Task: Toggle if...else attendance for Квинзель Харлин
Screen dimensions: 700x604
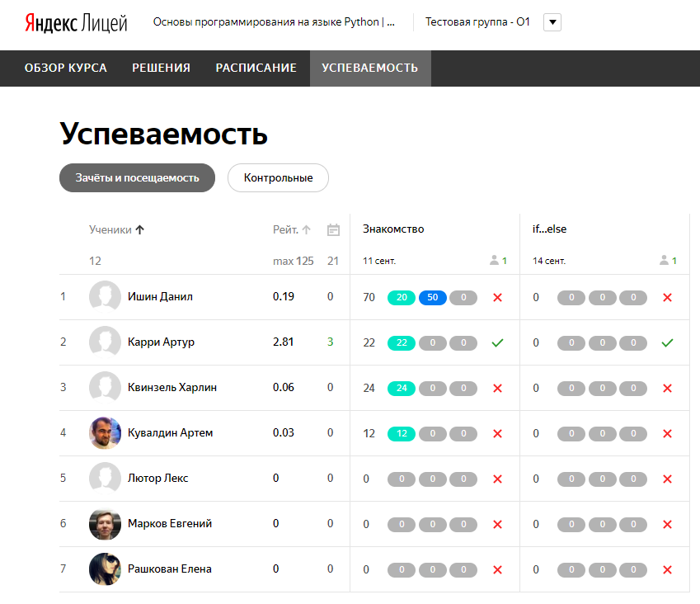Action: [x=667, y=388]
